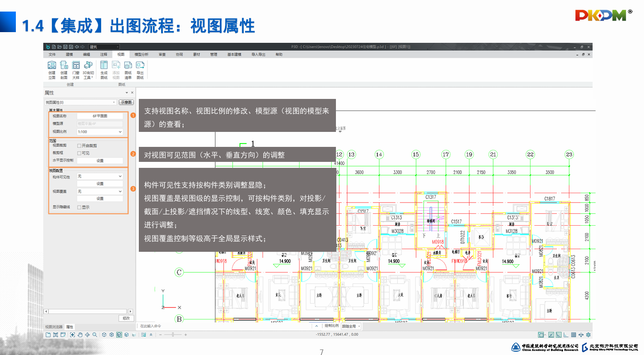This screenshot has width=644, height=355.
Task: Click the magnifier zoom icon in status bar
Action: tap(95, 335)
